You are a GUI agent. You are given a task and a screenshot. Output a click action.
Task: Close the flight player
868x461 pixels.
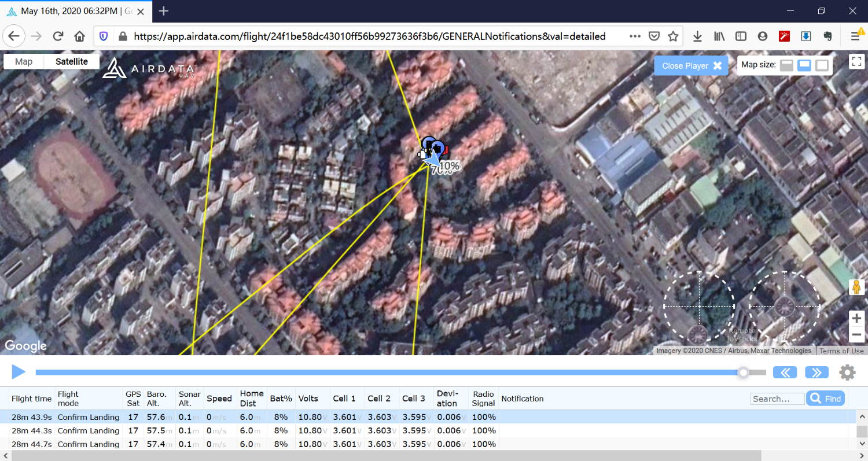click(x=692, y=65)
